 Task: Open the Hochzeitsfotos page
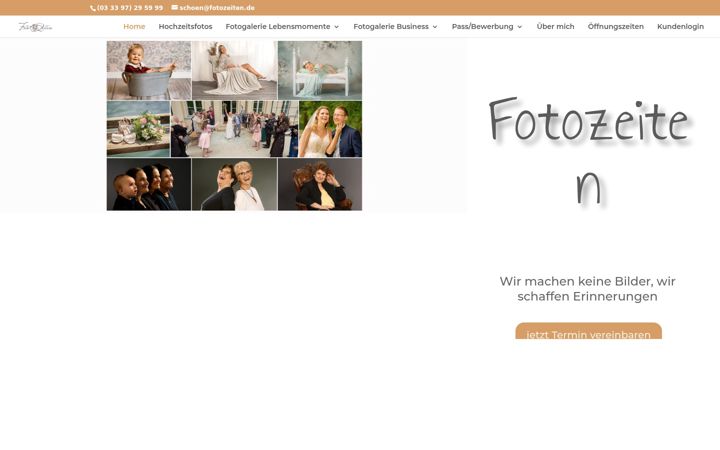pos(186,27)
